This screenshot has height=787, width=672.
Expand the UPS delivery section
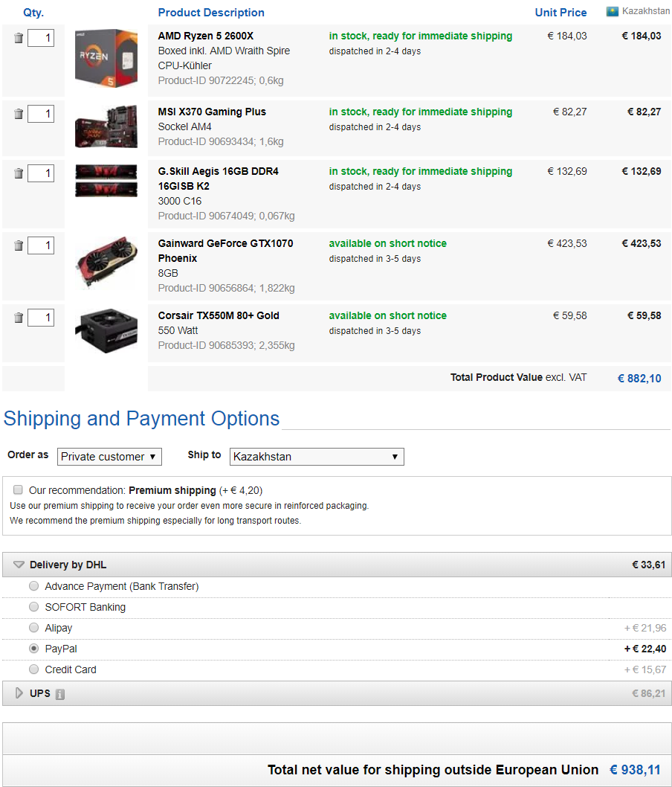pos(19,693)
